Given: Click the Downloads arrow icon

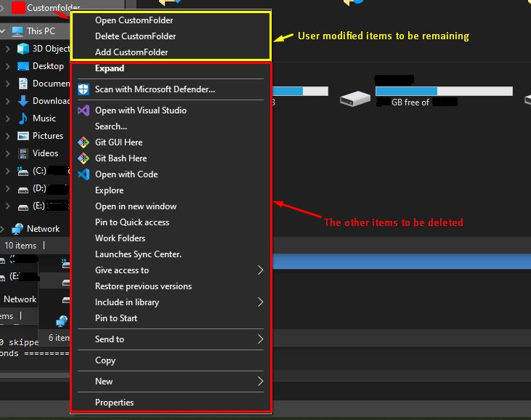Looking at the screenshot, I should [23, 101].
